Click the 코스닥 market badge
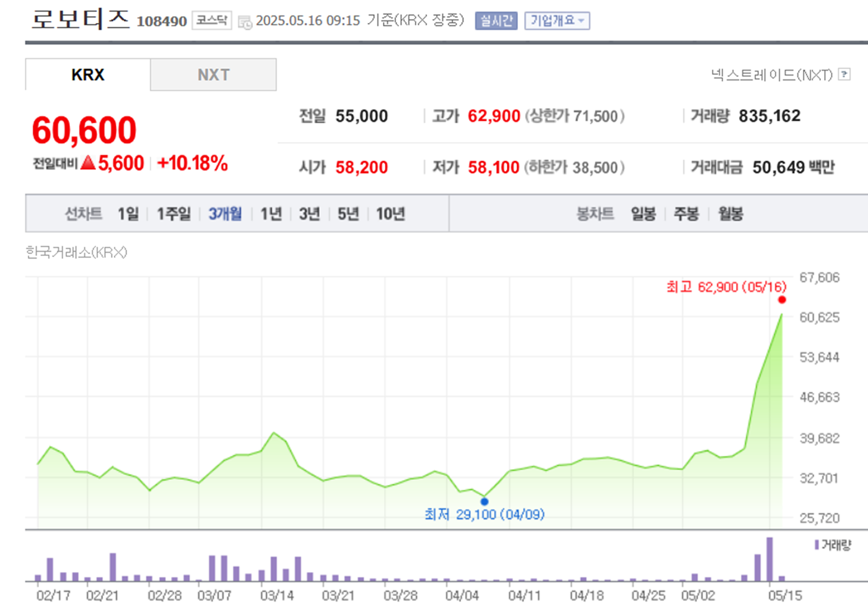Viewport: 868px width, 616px height. pyautogui.click(x=212, y=20)
